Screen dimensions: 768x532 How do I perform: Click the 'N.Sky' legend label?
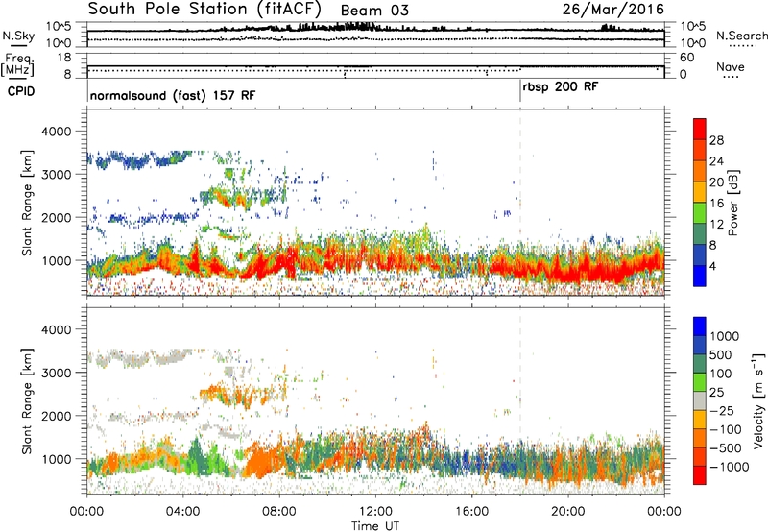point(18,36)
